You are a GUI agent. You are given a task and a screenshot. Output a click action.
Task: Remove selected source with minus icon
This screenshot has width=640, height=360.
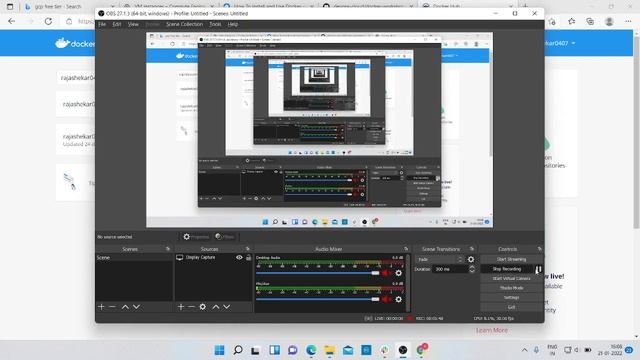(x=191, y=307)
